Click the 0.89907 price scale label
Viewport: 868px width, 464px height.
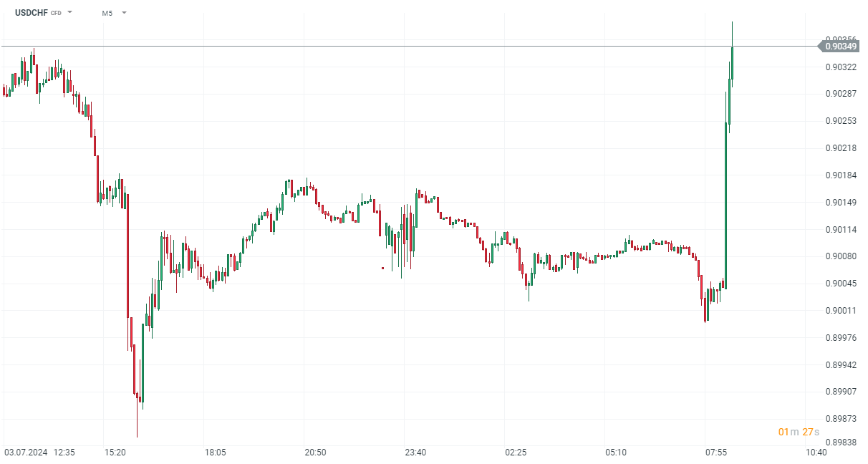pos(841,392)
